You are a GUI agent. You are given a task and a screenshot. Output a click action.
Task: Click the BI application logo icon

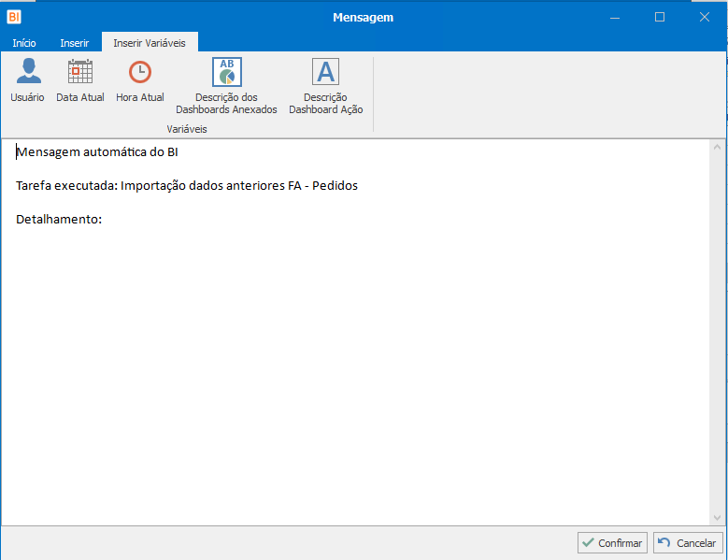pyautogui.click(x=14, y=17)
